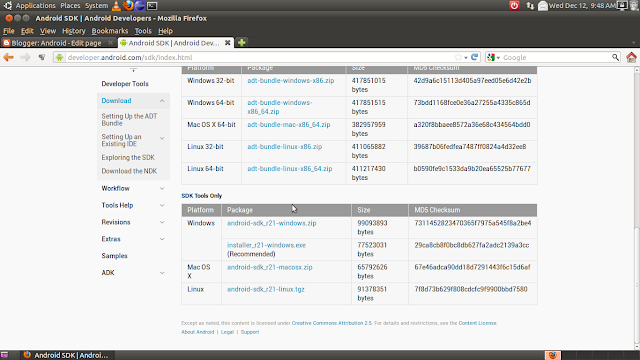Click the browser Back arrow button
The height and width of the screenshot is (360, 640).
(9, 58)
